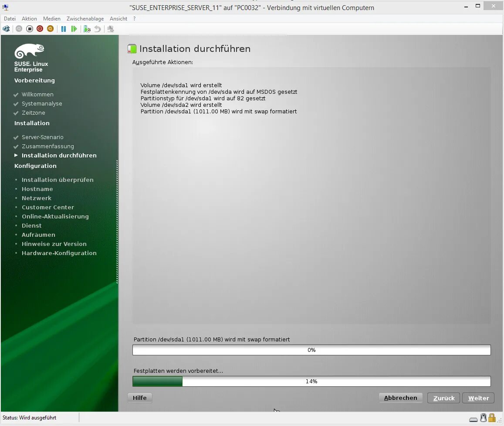Pause the virtual machine
Screen dimensions: 504x426
pos(64,29)
